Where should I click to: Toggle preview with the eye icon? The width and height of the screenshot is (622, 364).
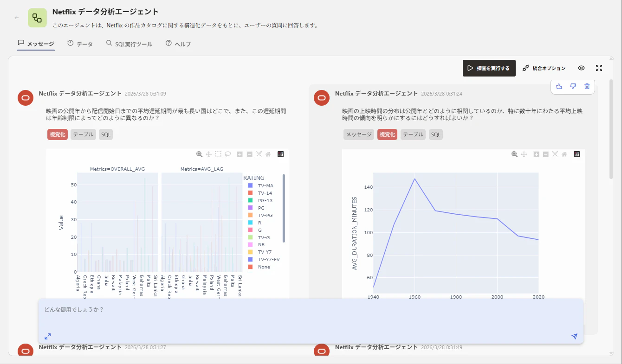[x=581, y=68]
